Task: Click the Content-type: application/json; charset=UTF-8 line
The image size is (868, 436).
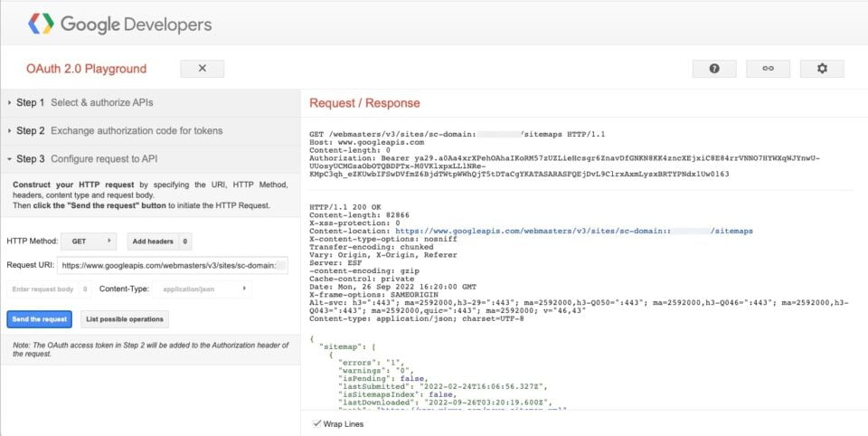Action: [x=416, y=319]
